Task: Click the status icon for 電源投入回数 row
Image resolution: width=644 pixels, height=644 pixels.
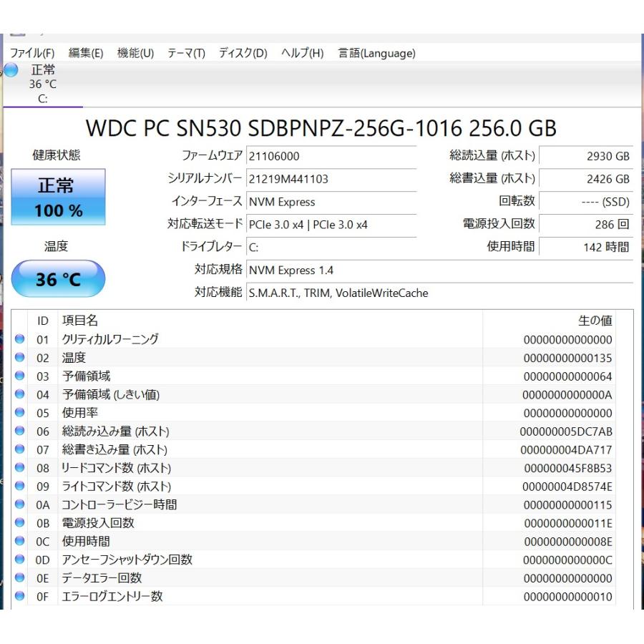Action: coord(20,523)
